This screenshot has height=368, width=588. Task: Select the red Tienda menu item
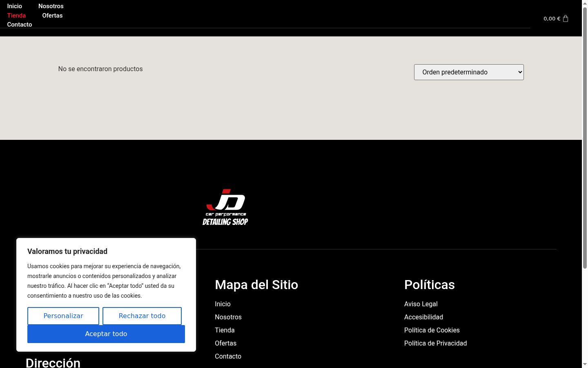tap(16, 16)
